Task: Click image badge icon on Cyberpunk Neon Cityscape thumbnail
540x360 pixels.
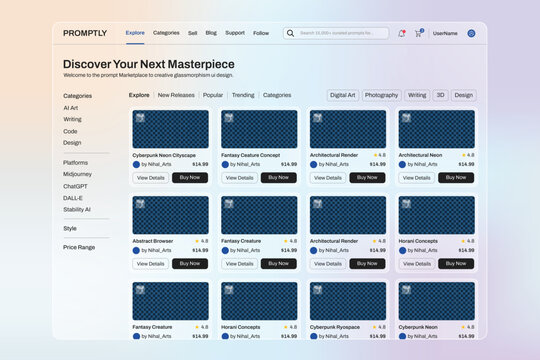Action: (x=140, y=118)
